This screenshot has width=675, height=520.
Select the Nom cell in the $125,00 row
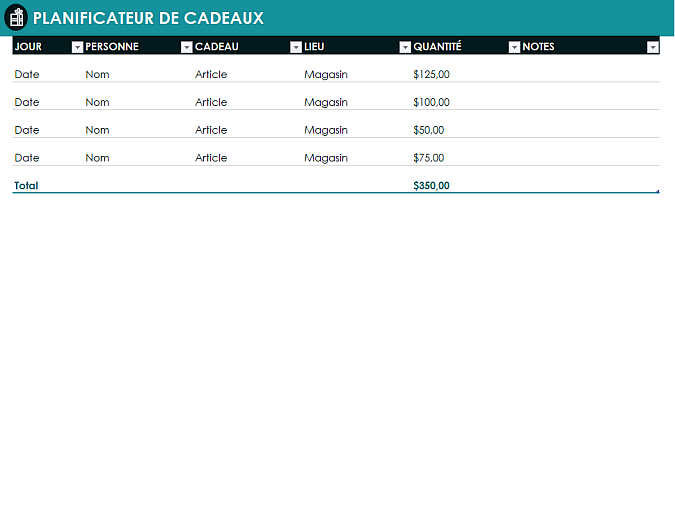tap(97, 74)
